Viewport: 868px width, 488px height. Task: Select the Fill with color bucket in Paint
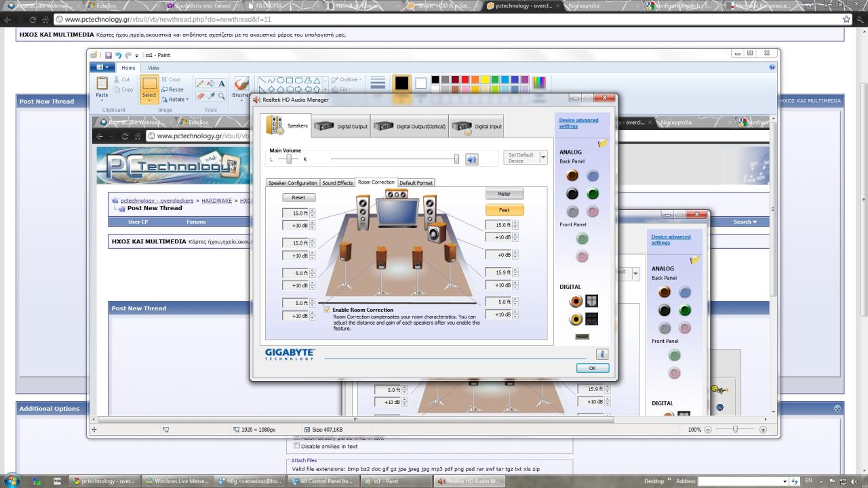(211, 83)
